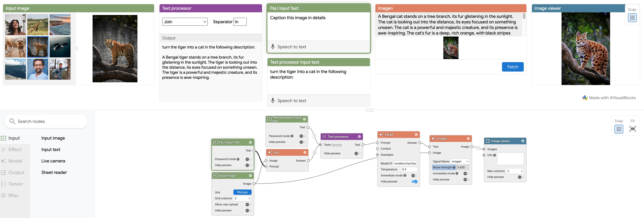Click the microphone icon in PaLI Input Text
Image resolution: width=644 pixels, height=218 pixels.
click(273, 47)
